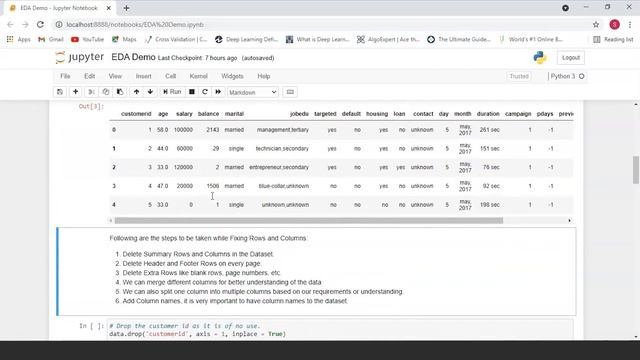Open a new browser tab
Image resolution: width=640 pixels, height=360 pixels.
coord(127,8)
